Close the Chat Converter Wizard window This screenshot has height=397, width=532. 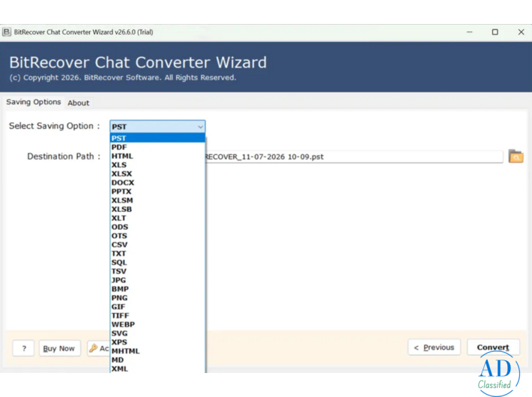point(522,32)
